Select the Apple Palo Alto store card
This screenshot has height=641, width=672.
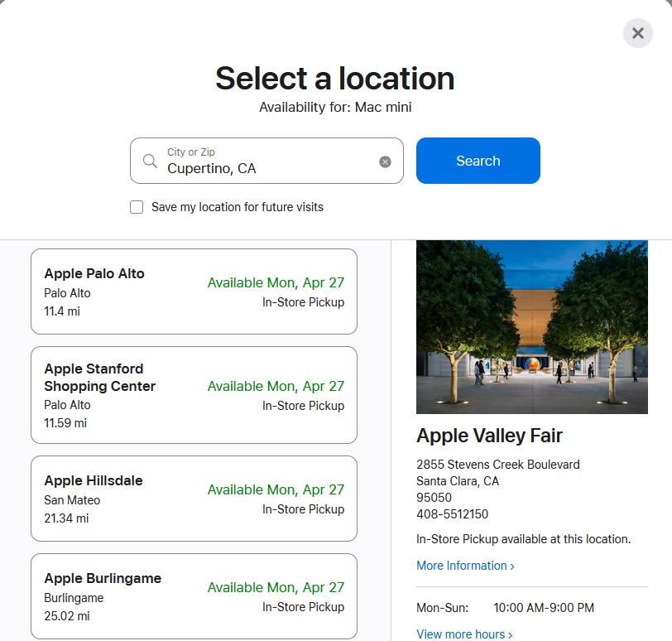point(194,292)
